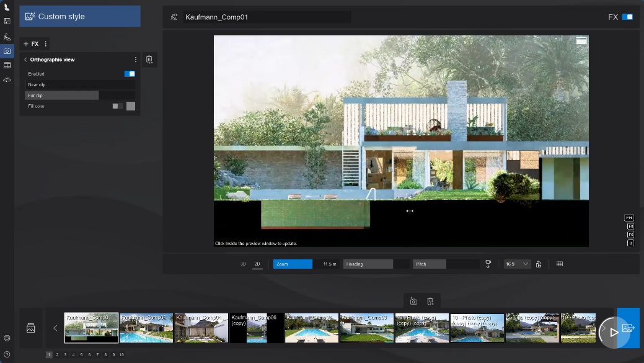Open 360 panorama mode in sidebar
Image resolution: width=644 pixels, height=363 pixels.
coord(7,79)
